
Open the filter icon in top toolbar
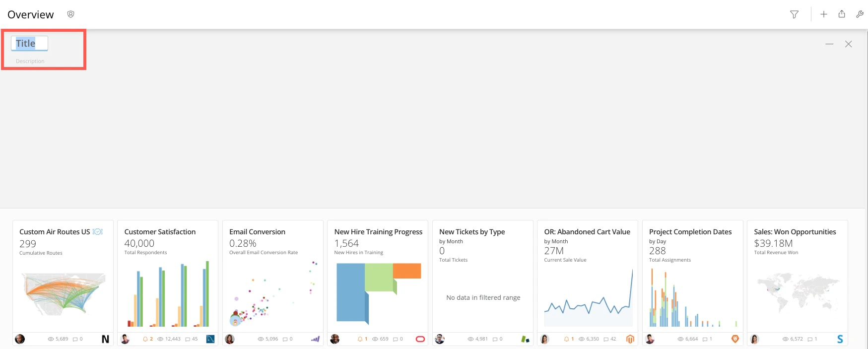click(x=794, y=14)
